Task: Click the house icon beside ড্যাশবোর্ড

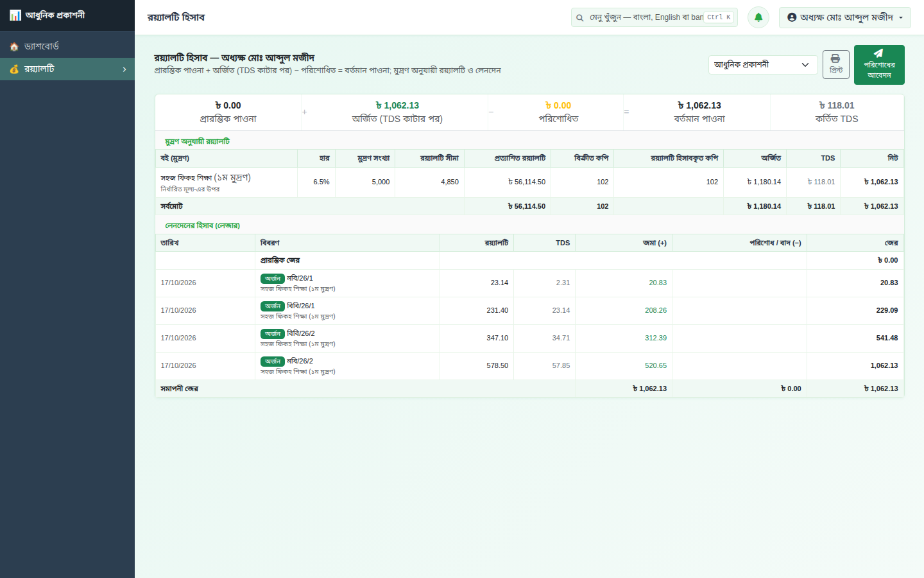Action: click(14, 47)
